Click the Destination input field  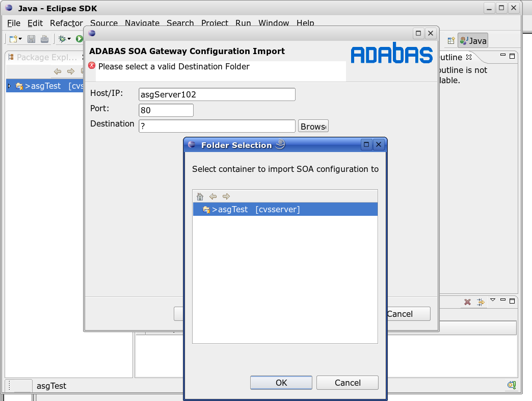(217, 126)
